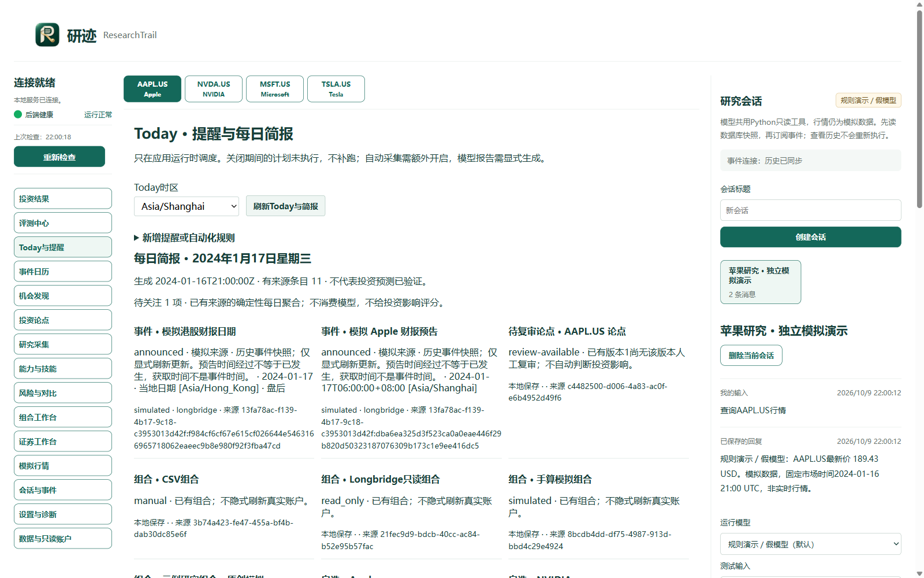Click 组合 • Longbridge只读组合 heading

click(x=381, y=479)
